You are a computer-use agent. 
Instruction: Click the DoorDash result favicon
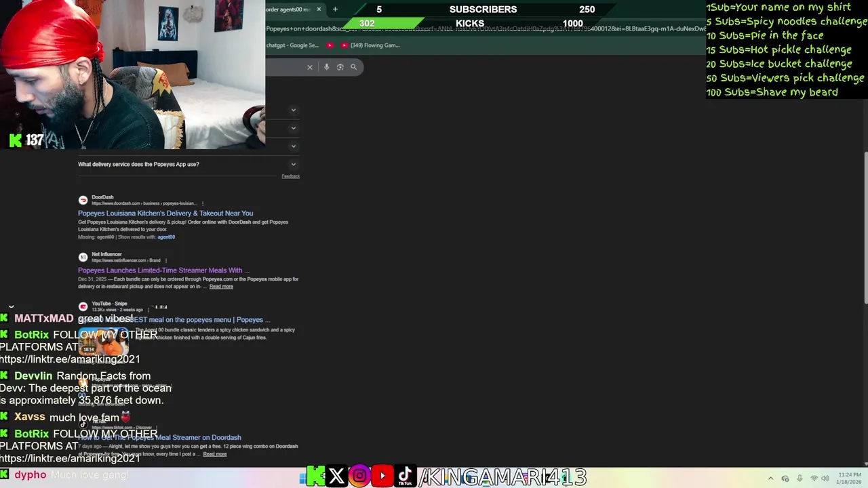pos(83,200)
